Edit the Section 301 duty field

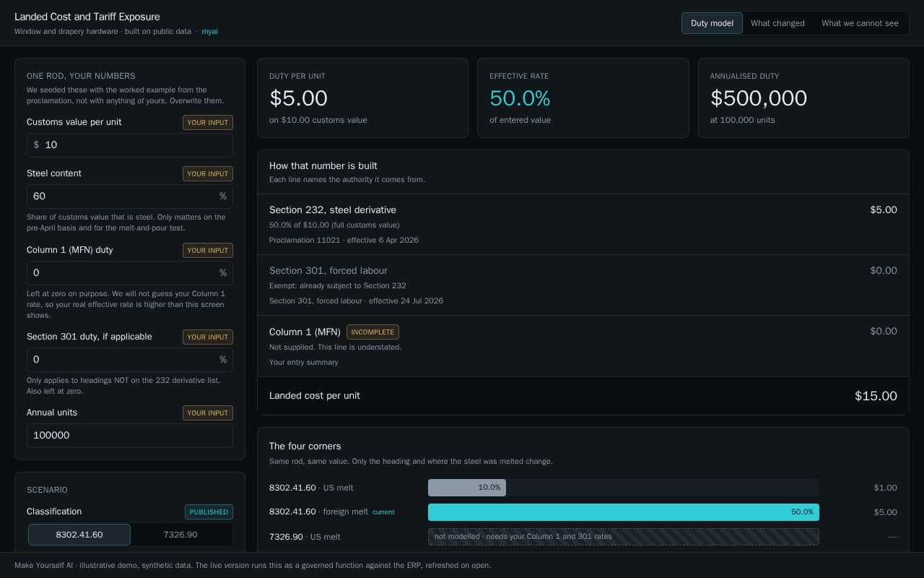130,359
